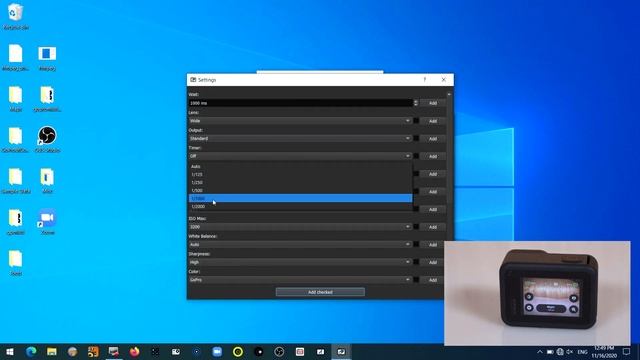
Task: Open the Recycle Bin desktop icon
Action: point(16,16)
